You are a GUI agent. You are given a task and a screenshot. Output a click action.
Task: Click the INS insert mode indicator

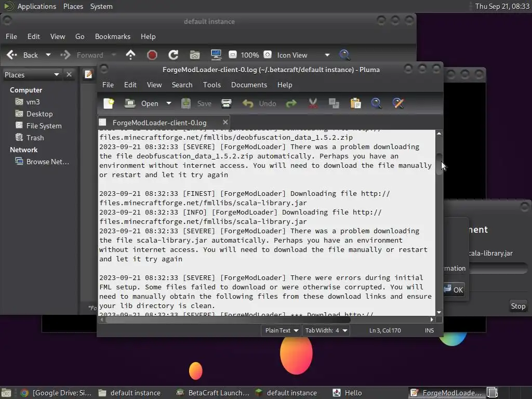coord(429,330)
